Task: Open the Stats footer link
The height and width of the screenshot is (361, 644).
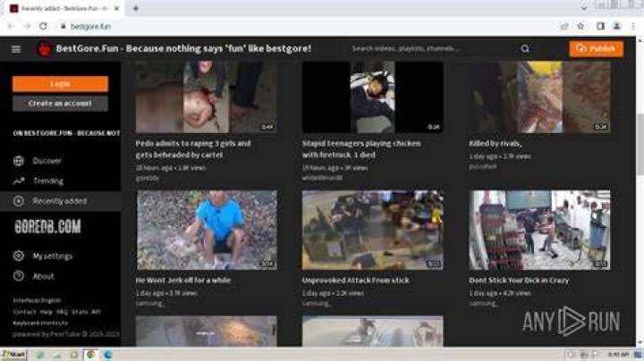Action: tap(80, 312)
